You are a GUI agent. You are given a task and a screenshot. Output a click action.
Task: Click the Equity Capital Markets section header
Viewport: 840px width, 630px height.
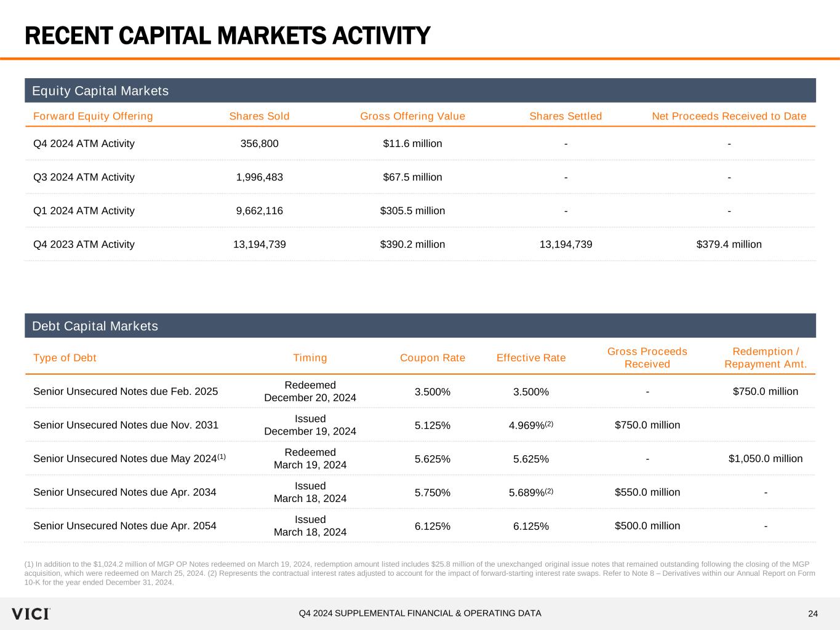(x=100, y=91)
